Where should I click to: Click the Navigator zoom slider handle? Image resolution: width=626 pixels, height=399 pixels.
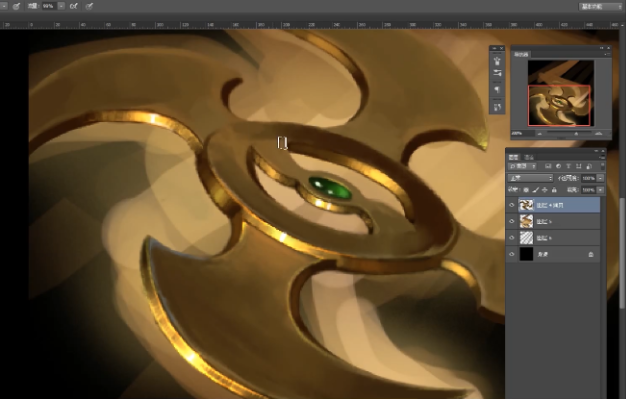[576, 134]
